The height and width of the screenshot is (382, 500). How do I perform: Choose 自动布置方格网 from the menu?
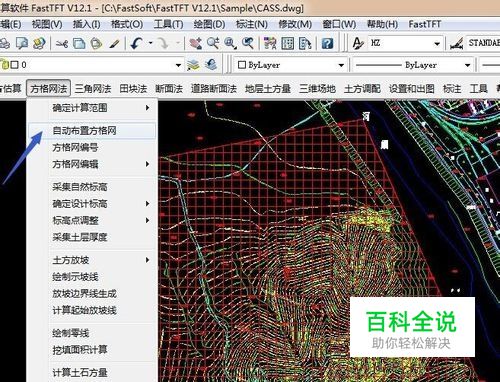tap(92, 130)
